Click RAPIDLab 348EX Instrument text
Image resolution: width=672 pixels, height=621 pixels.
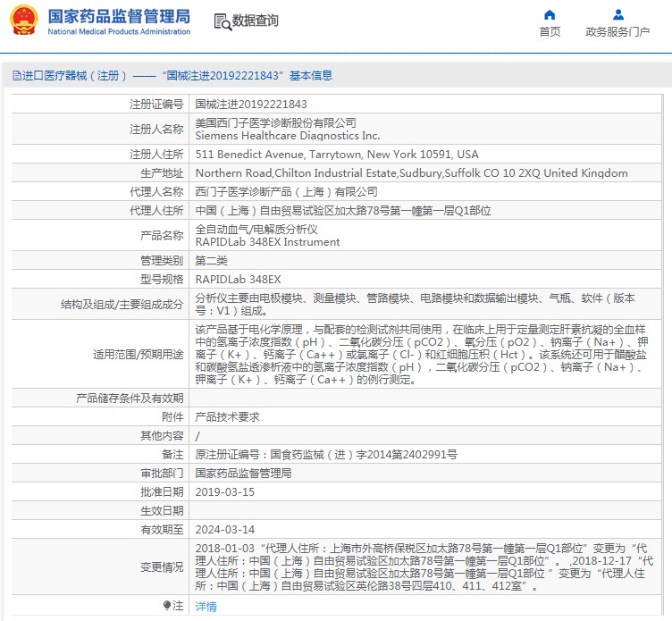[x=267, y=242]
